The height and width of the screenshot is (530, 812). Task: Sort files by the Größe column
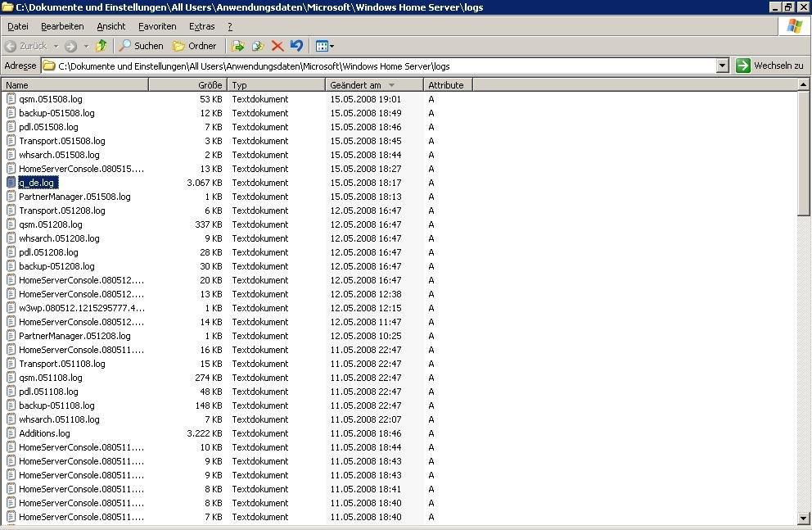pyautogui.click(x=187, y=85)
